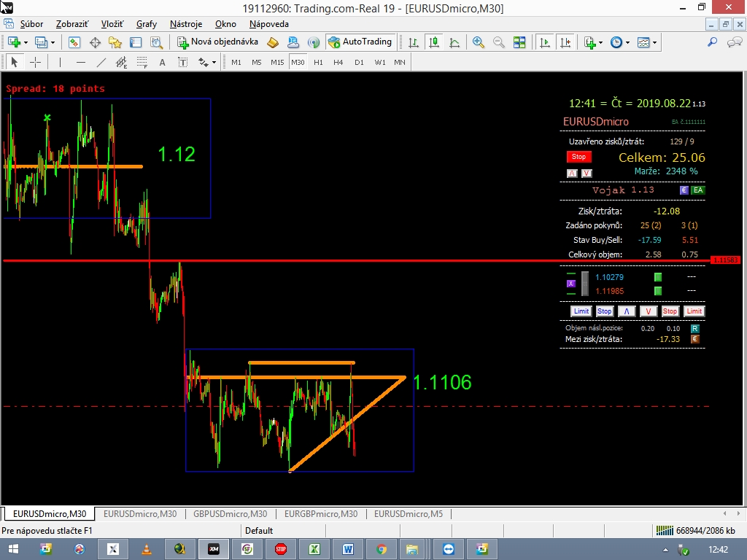Zoom in on the chart
Viewport: 747px width, 560px height.
tap(479, 42)
